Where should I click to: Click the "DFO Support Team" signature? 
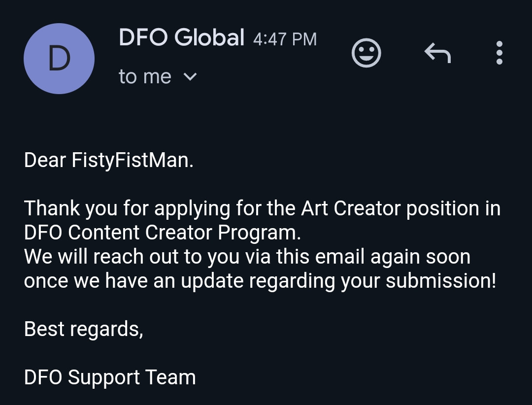(x=109, y=377)
